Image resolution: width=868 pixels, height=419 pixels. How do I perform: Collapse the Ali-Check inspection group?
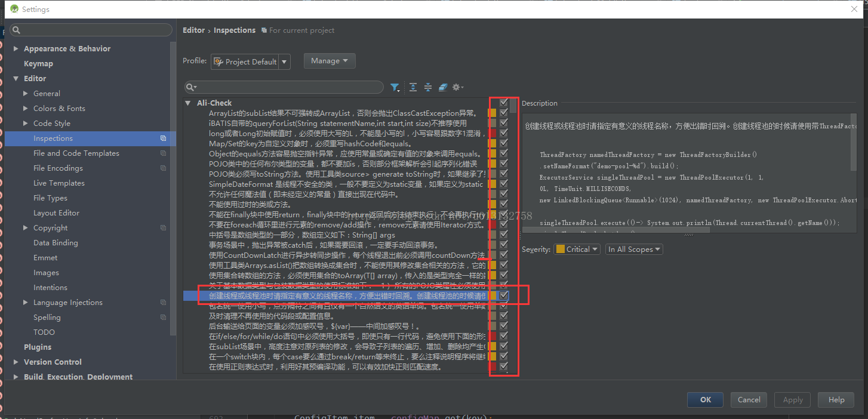(x=189, y=103)
